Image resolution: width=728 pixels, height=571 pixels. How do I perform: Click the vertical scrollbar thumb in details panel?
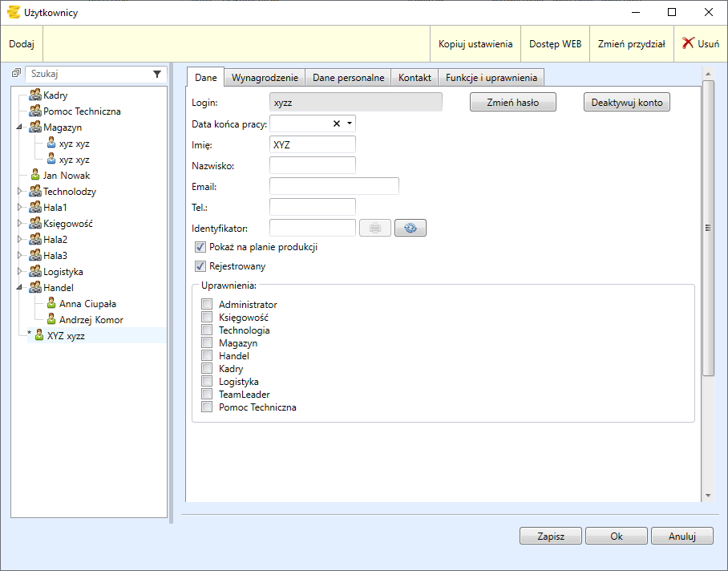(x=707, y=228)
